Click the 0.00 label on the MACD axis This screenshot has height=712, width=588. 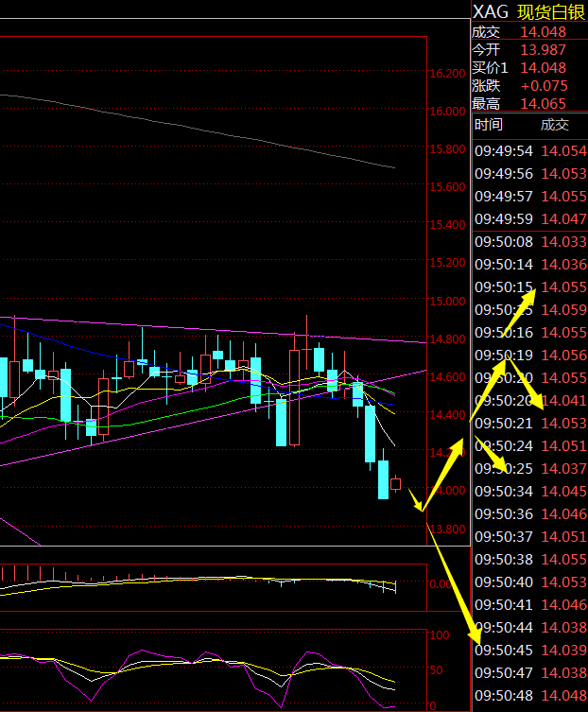tap(441, 583)
